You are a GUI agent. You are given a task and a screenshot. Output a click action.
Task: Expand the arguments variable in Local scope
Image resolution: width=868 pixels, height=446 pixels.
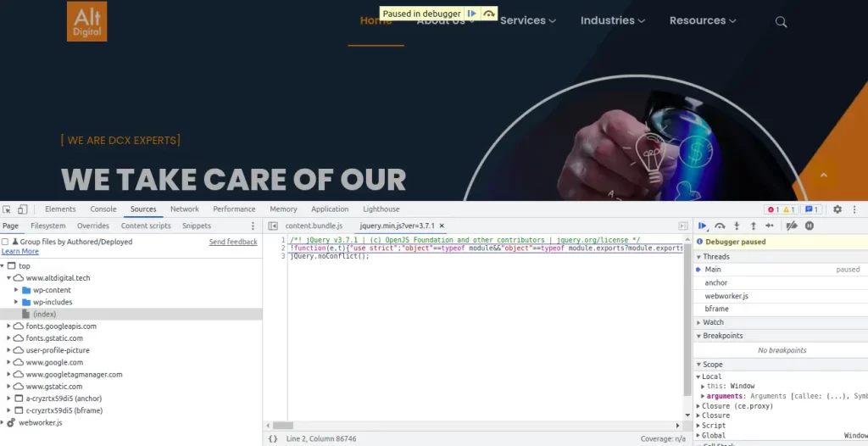(703, 396)
